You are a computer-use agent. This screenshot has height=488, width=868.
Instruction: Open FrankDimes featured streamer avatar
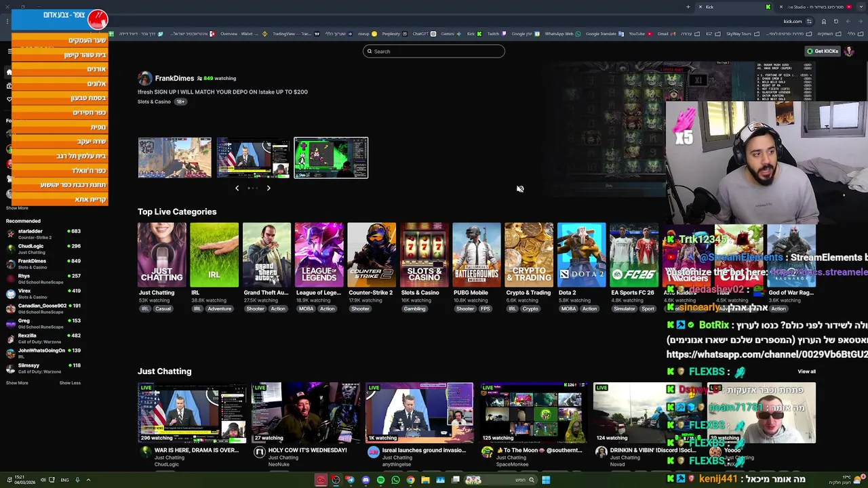coord(144,79)
